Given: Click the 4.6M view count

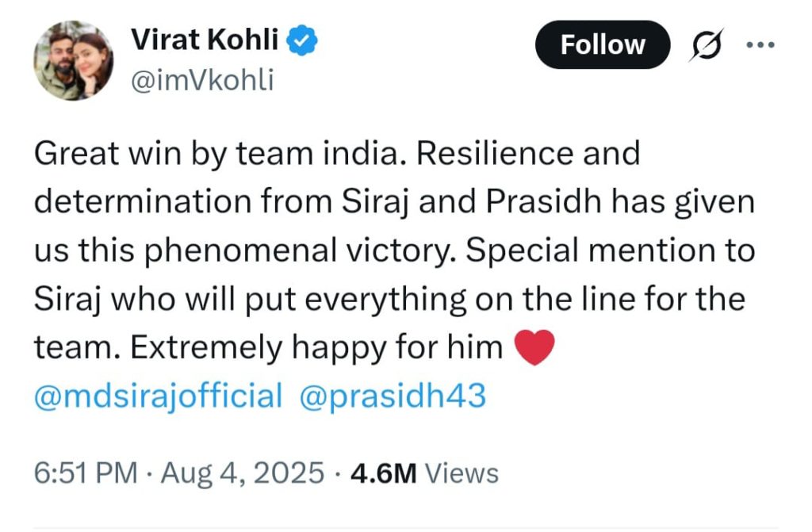Looking at the screenshot, I should (x=384, y=473).
